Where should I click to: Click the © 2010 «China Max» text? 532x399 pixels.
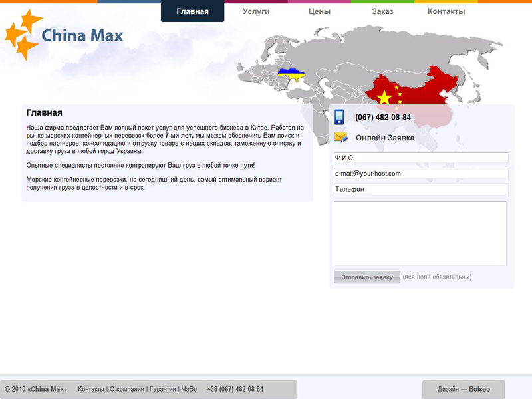36,389
